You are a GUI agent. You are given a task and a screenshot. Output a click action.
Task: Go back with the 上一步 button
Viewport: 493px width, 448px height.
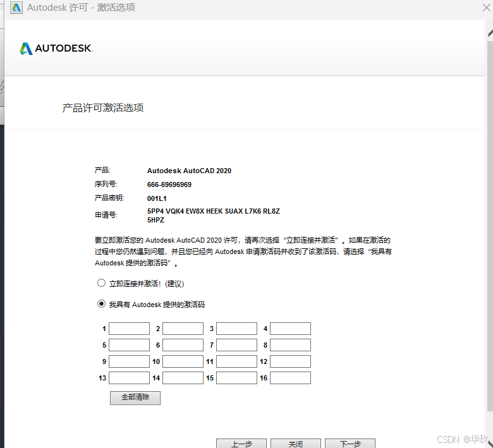pyautogui.click(x=241, y=444)
